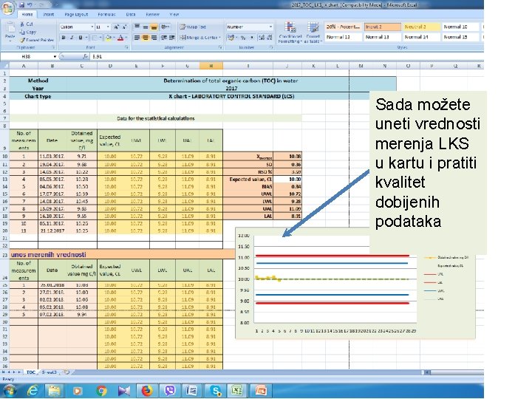Viewport: 532px width, 399px height.
Task: Switch to the Insert ribbon tab
Action: (x=48, y=15)
